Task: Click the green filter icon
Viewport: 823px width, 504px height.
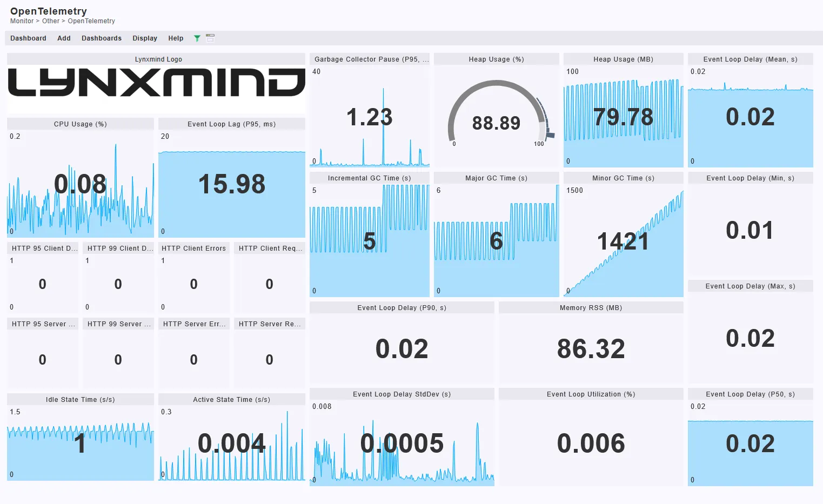Action: [197, 38]
